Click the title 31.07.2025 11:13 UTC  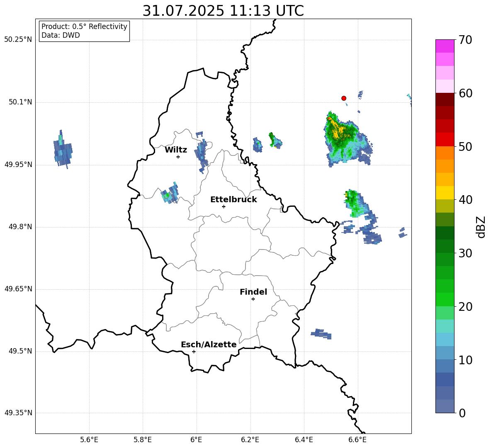[x=223, y=11]
